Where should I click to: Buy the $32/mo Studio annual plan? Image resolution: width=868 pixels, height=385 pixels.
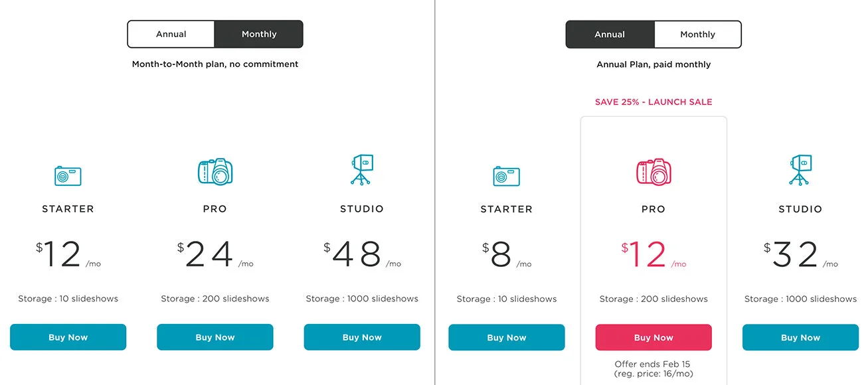(x=800, y=337)
